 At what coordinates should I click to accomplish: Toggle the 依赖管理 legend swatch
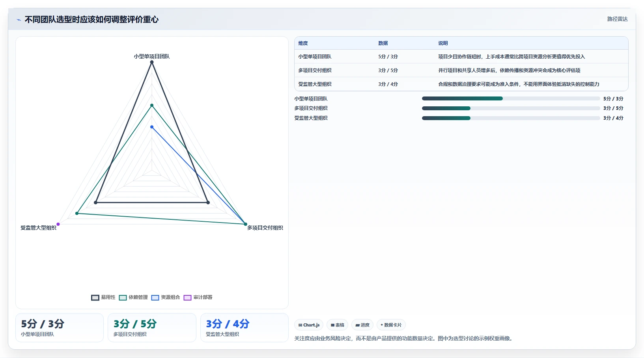point(123,298)
